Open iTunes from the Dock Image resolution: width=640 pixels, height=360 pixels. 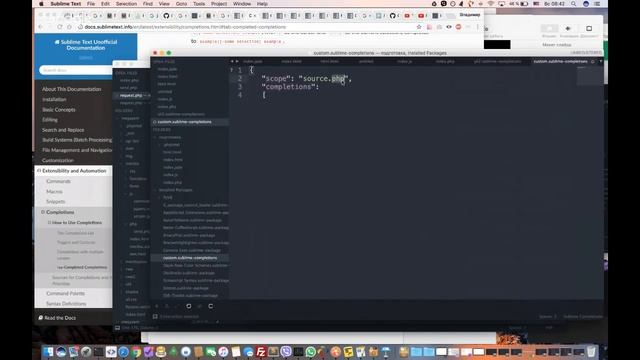[x=223, y=351]
